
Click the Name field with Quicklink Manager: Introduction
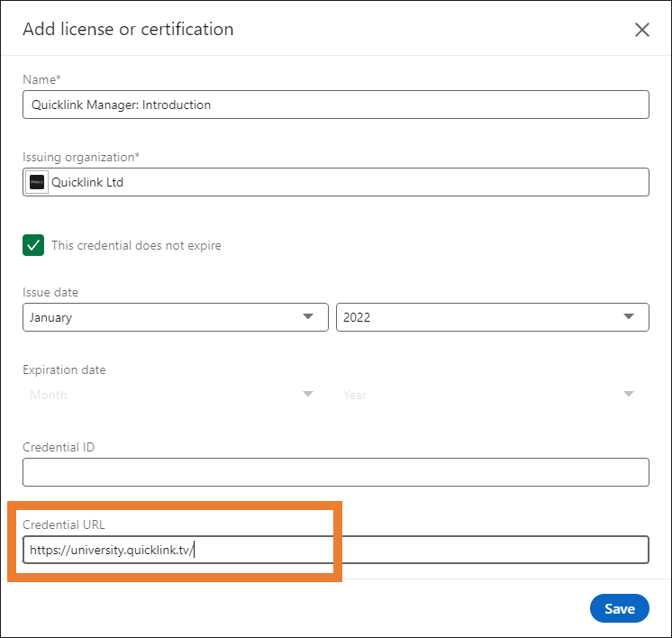click(336, 105)
